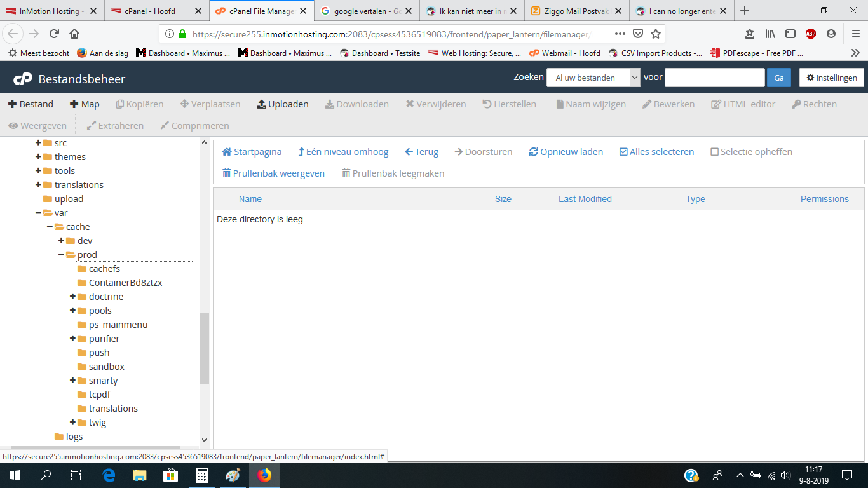The image size is (868, 488).
Task: Click Herstellen in the toolbar
Action: [x=509, y=104]
